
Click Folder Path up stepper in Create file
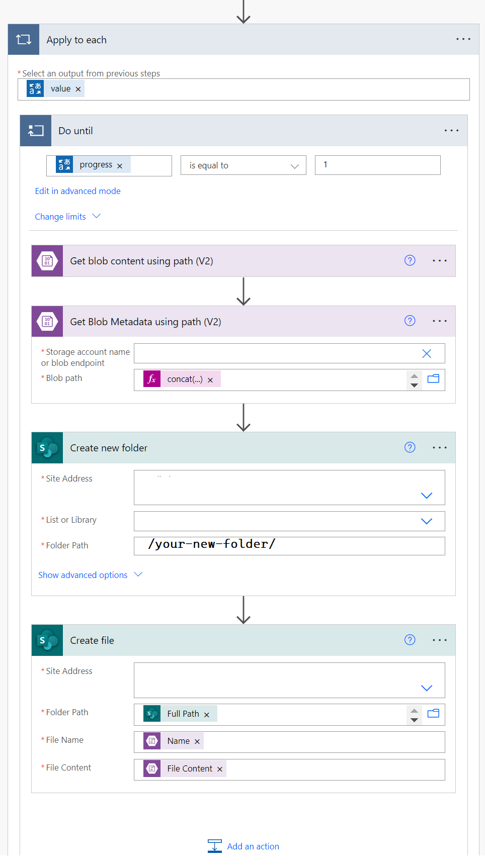pos(414,711)
